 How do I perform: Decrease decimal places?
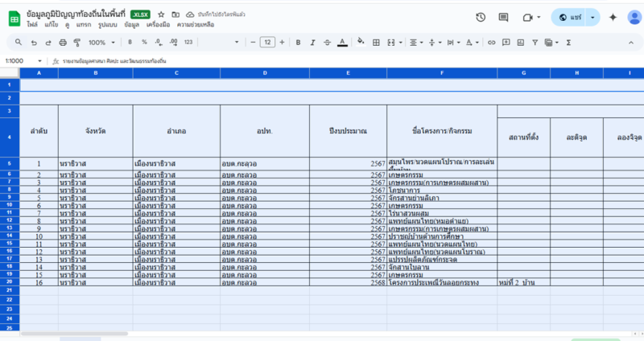tap(159, 43)
